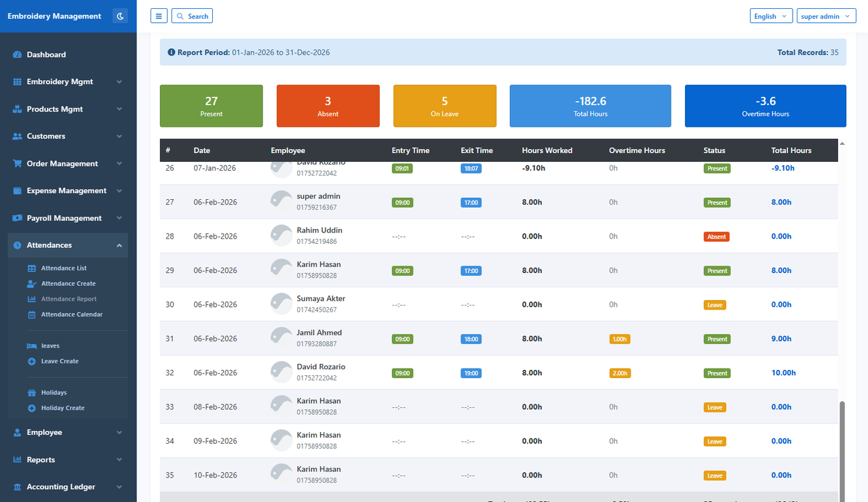The height and width of the screenshot is (502, 868).
Task: Click the Attendance List table icon
Action: [x=32, y=268]
